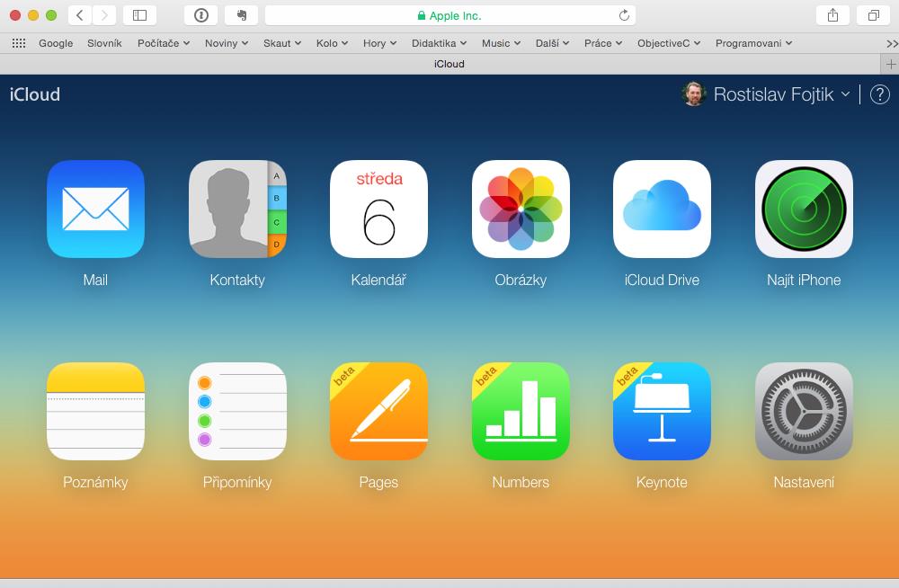Screen dimensions: 899x588
Task: Expand the Další bookmarks folder
Action: pos(552,43)
